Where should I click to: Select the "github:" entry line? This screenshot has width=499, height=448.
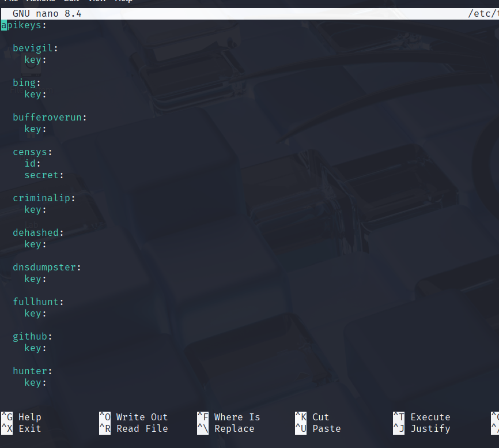coord(32,337)
